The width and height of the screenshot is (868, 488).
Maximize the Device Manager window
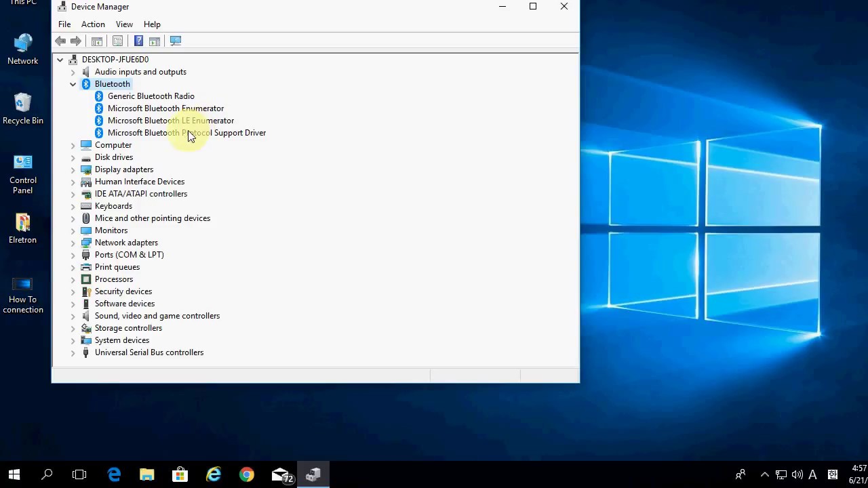(533, 7)
